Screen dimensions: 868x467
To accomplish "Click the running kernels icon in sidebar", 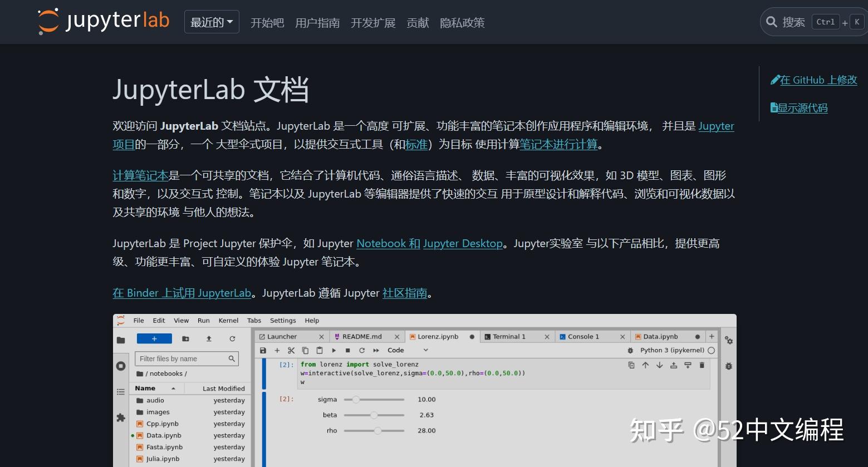I will (x=120, y=366).
